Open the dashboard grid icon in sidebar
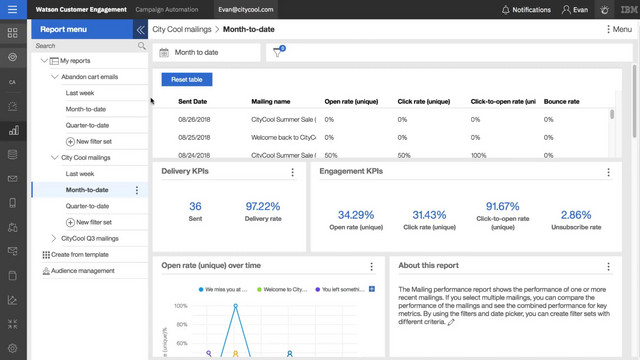The height and width of the screenshot is (360, 640). pyautogui.click(x=13, y=33)
